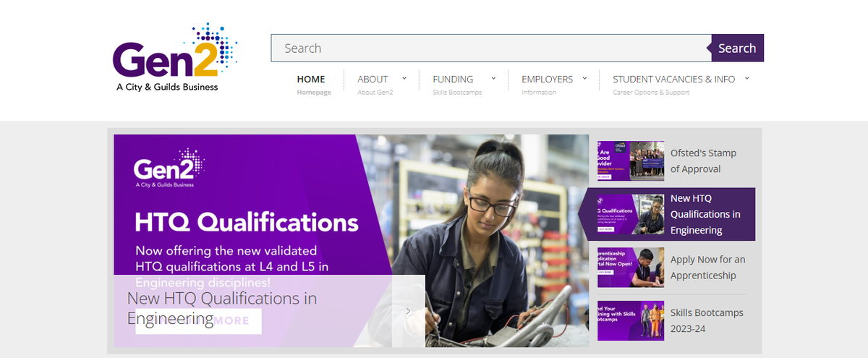Open New HTQ Qualifications in Engineering sidebar link

705,214
